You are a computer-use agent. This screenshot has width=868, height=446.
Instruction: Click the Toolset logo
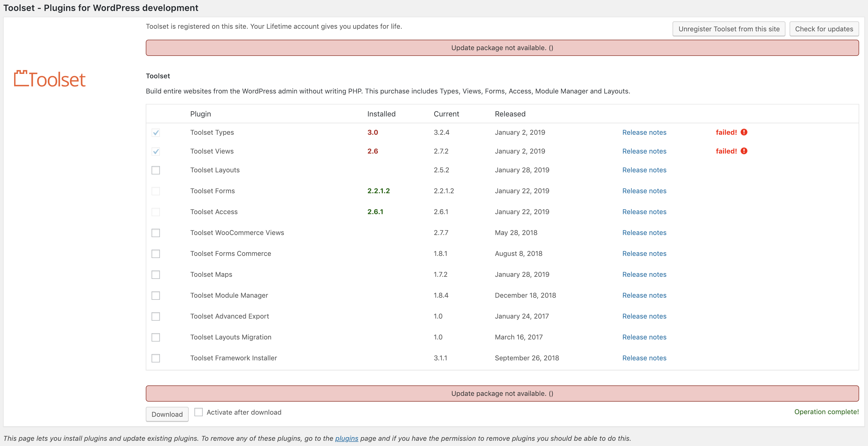50,79
